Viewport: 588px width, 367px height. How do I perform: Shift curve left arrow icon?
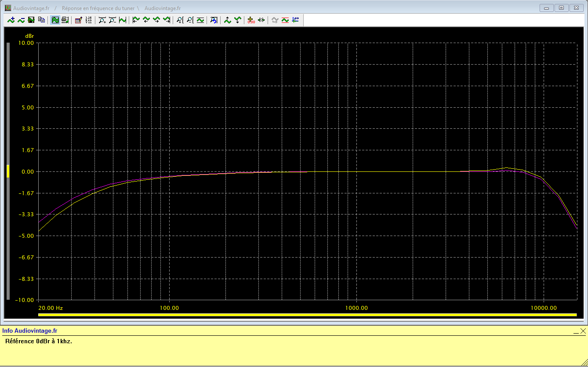(x=146, y=20)
